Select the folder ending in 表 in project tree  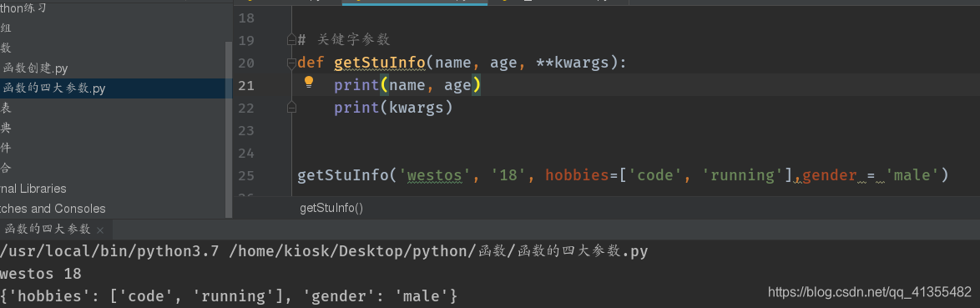(6, 108)
